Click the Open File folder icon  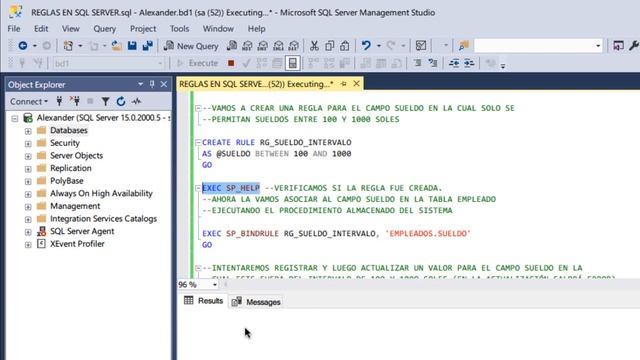(x=116, y=46)
